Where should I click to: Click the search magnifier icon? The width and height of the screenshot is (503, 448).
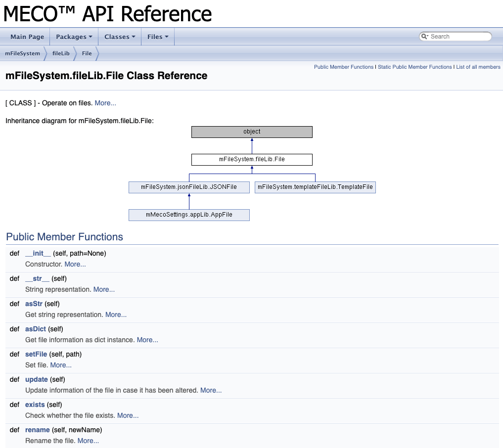424,36
